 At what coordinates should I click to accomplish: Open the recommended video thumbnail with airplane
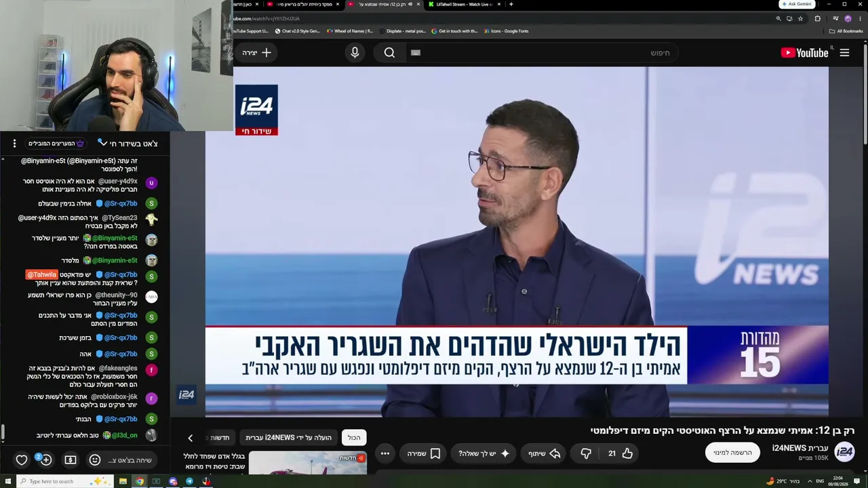308,463
